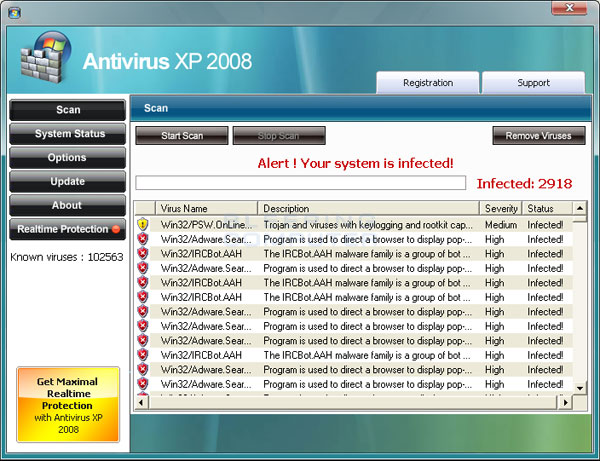Screen dimensions: 600x461
Task: Click the Stop Scan button
Action: [279, 136]
